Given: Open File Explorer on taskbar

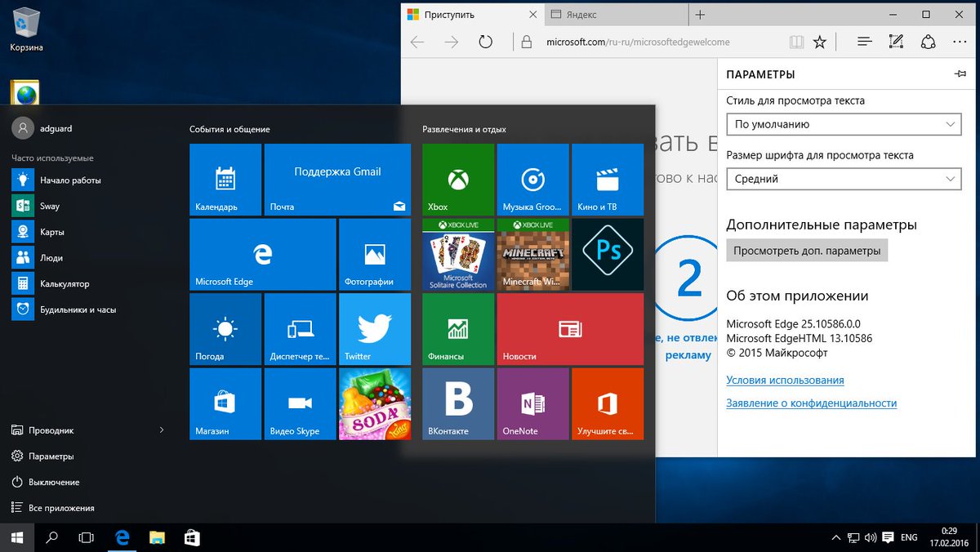Looking at the screenshot, I should tap(158, 537).
